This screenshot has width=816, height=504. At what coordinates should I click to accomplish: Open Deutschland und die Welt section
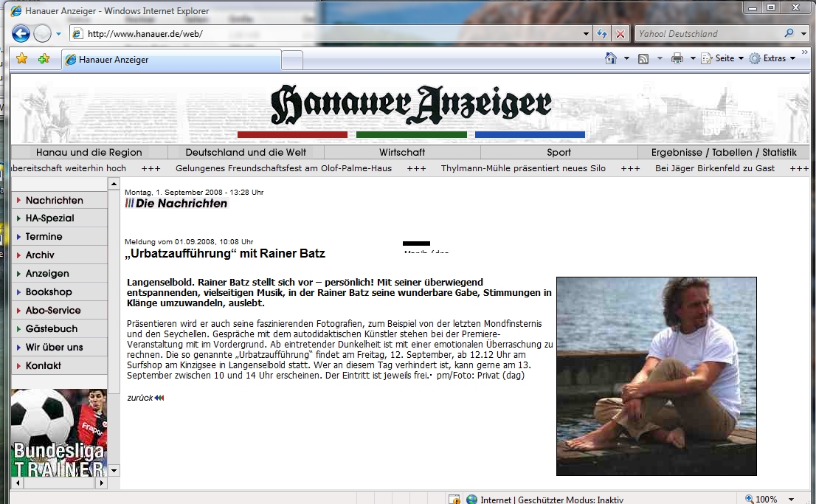246,153
